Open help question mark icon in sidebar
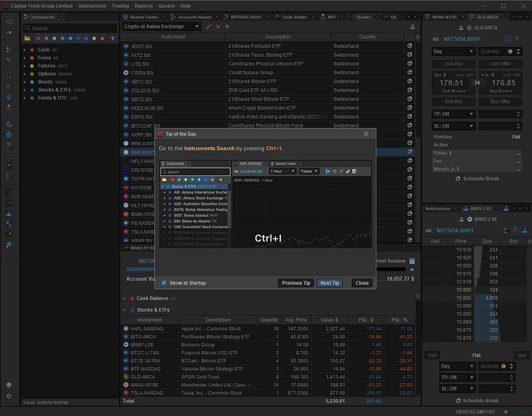 (9, 385)
